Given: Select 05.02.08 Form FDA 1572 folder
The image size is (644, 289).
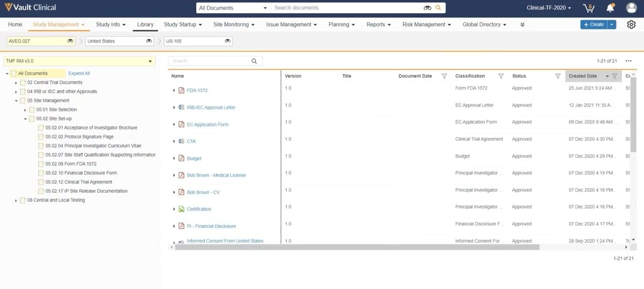Looking at the screenshot, I should (x=71, y=164).
